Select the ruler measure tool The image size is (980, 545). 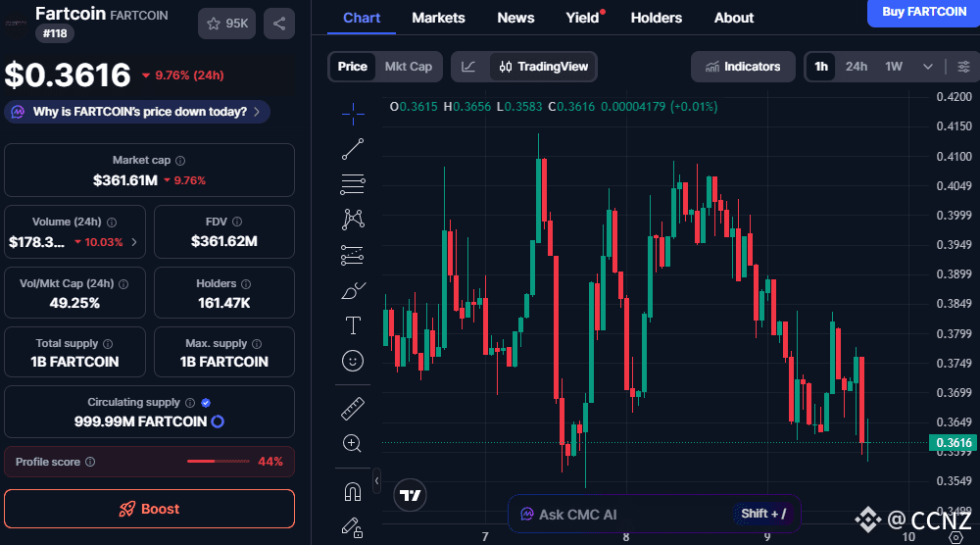click(x=353, y=409)
